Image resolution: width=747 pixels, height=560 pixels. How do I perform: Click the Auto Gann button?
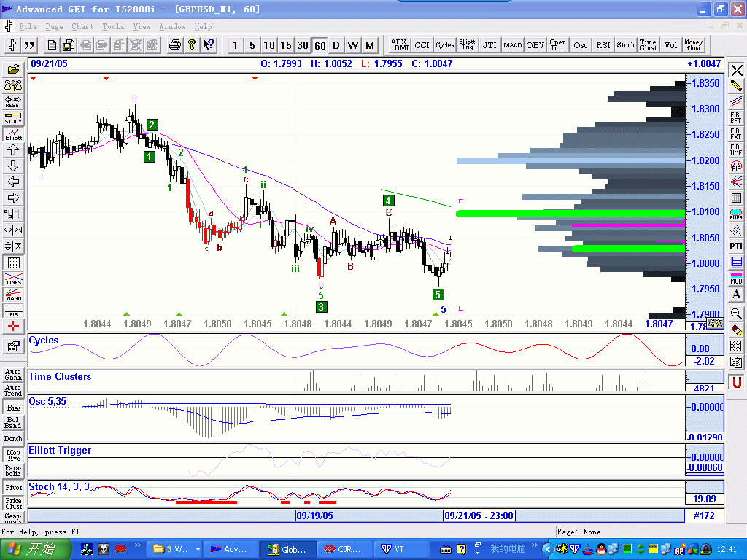(x=13, y=374)
